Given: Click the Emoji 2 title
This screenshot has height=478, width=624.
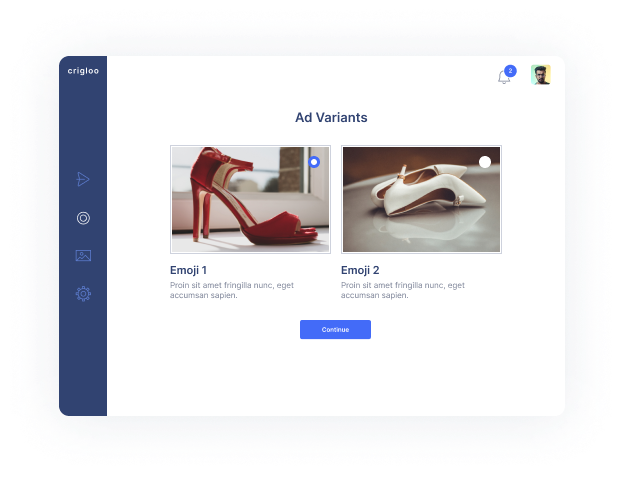Looking at the screenshot, I should tap(360, 270).
